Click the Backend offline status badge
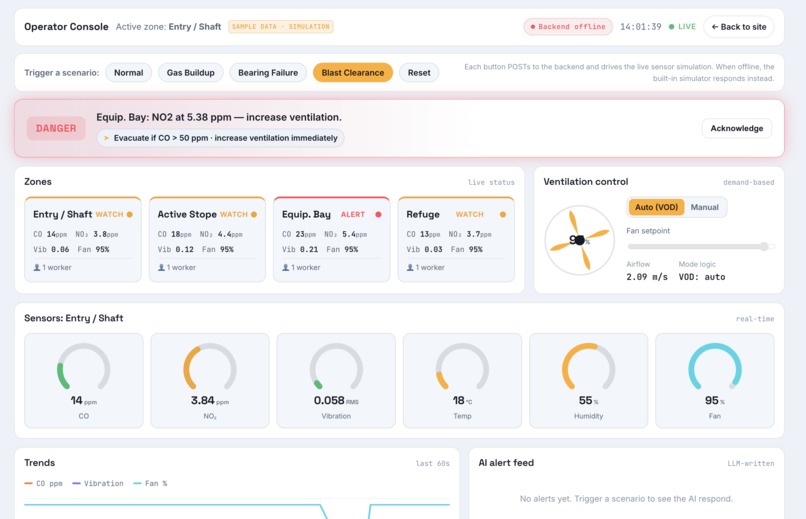This screenshot has width=806, height=519. pos(568,27)
